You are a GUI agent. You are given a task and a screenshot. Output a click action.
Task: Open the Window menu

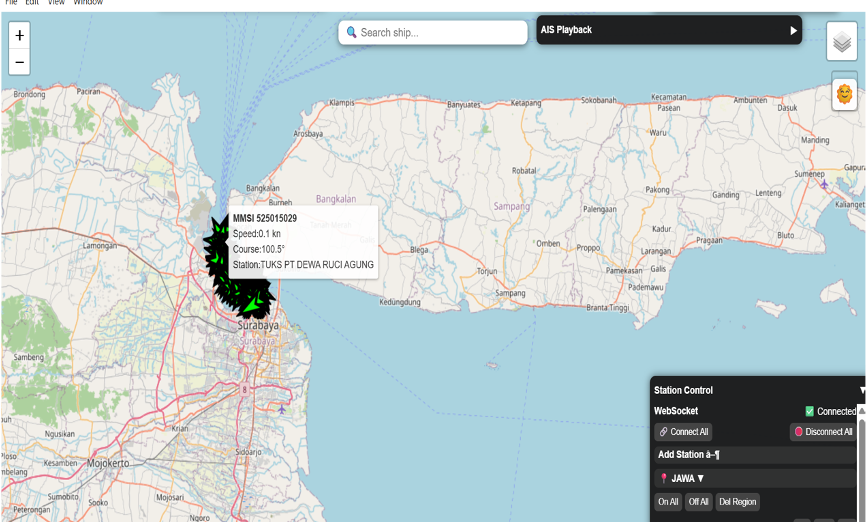point(88,2)
